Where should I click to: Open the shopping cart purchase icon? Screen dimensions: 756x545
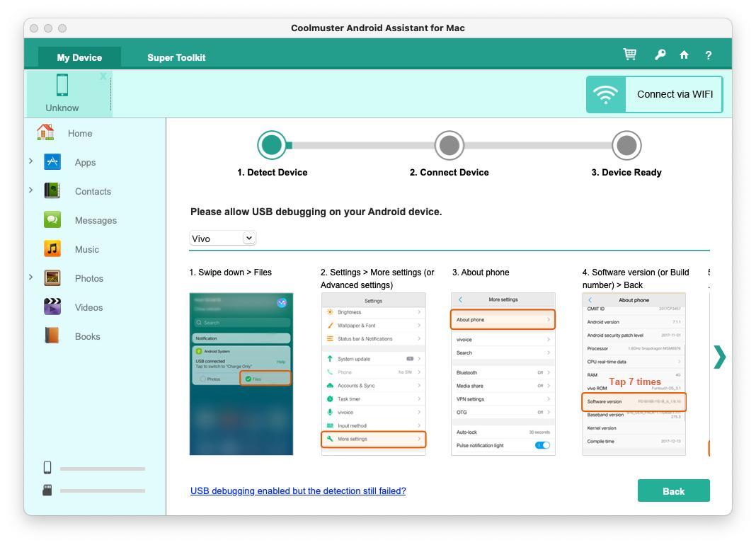[630, 54]
